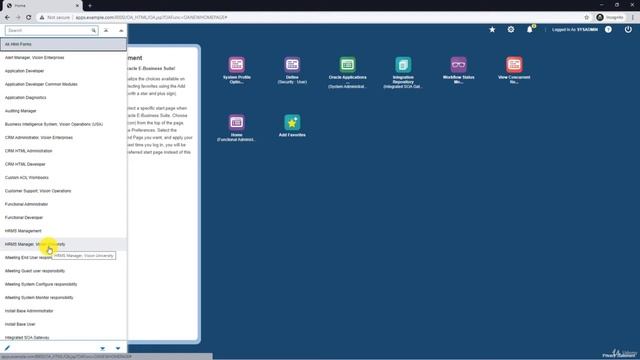640x360 pixels.
Task: Open the Integrated SOA Gateway responsibility
Action: click(63, 337)
